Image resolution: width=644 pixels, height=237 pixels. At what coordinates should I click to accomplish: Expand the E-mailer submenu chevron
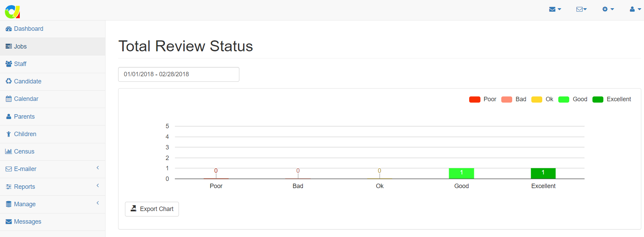(98, 168)
